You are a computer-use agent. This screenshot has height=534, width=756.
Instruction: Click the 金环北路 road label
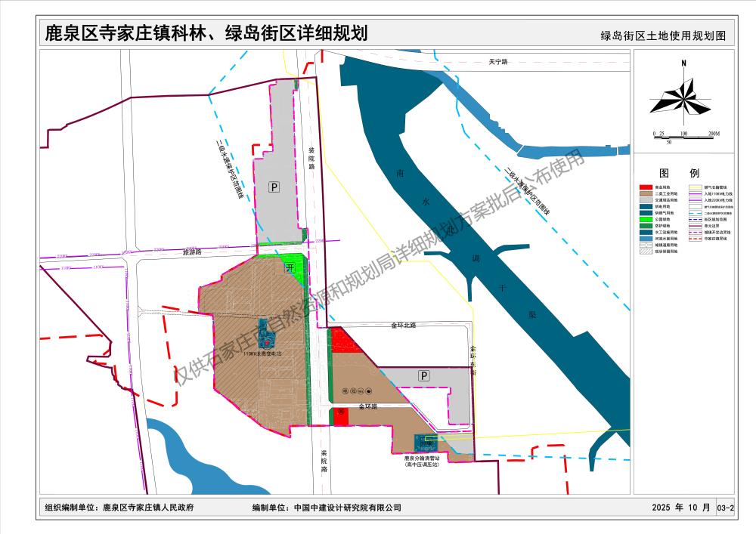pyautogui.click(x=404, y=325)
